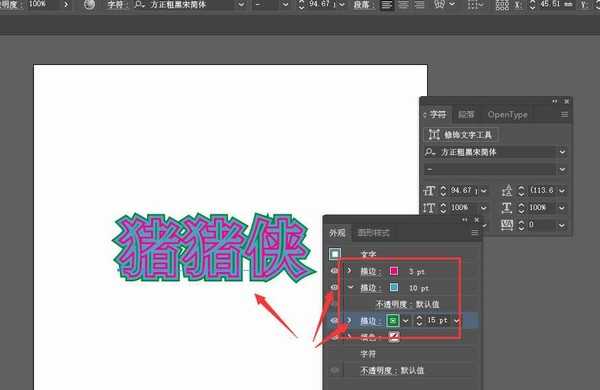The image size is (600, 390).
Task: Open font family dropdown in control bar
Action: pos(241,5)
